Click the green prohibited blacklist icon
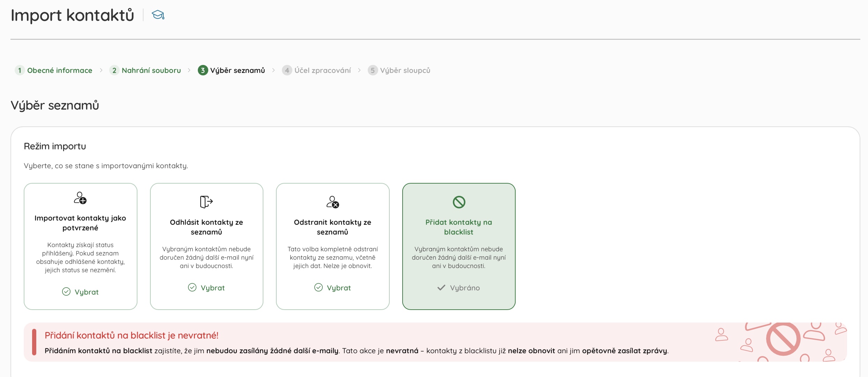 [459, 202]
